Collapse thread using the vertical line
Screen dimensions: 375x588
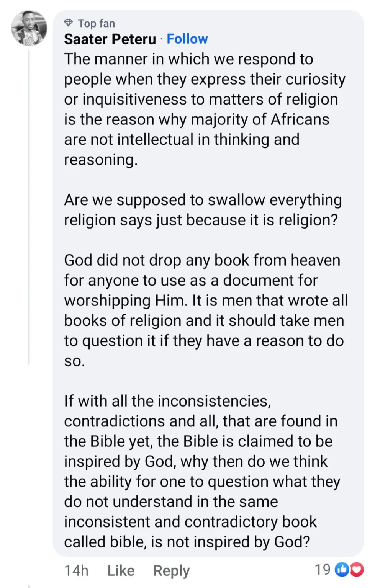click(x=29, y=207)
